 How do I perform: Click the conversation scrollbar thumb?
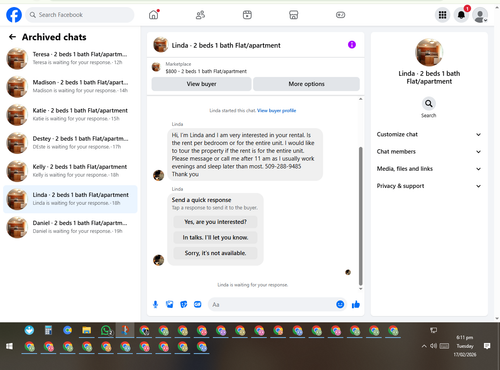coord(360,216)
